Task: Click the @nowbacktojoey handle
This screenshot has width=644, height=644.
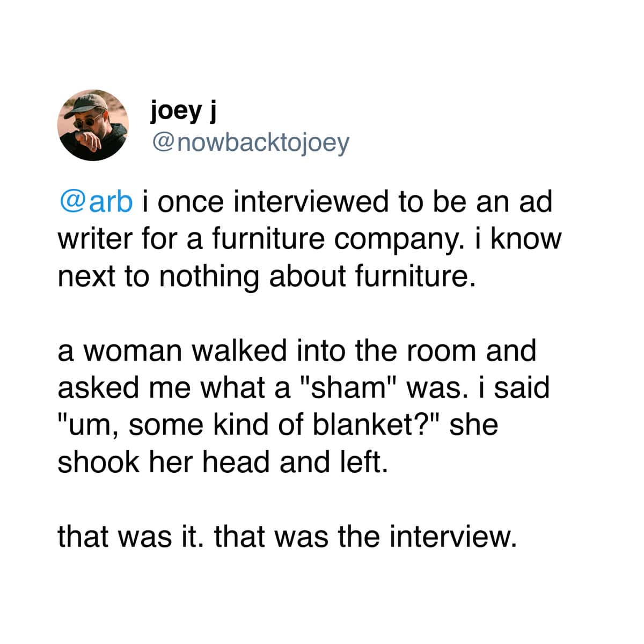Action: [250, 142]
